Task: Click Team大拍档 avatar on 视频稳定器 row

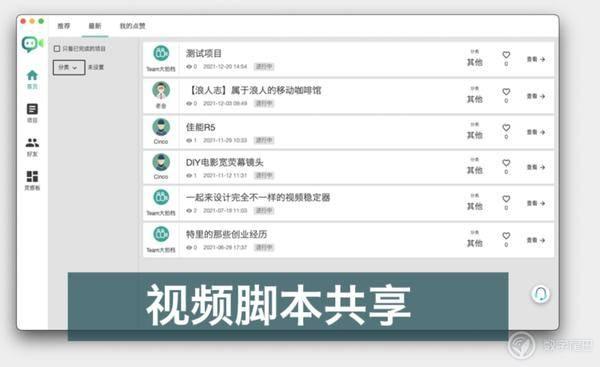Action: [x=161, y=197]
